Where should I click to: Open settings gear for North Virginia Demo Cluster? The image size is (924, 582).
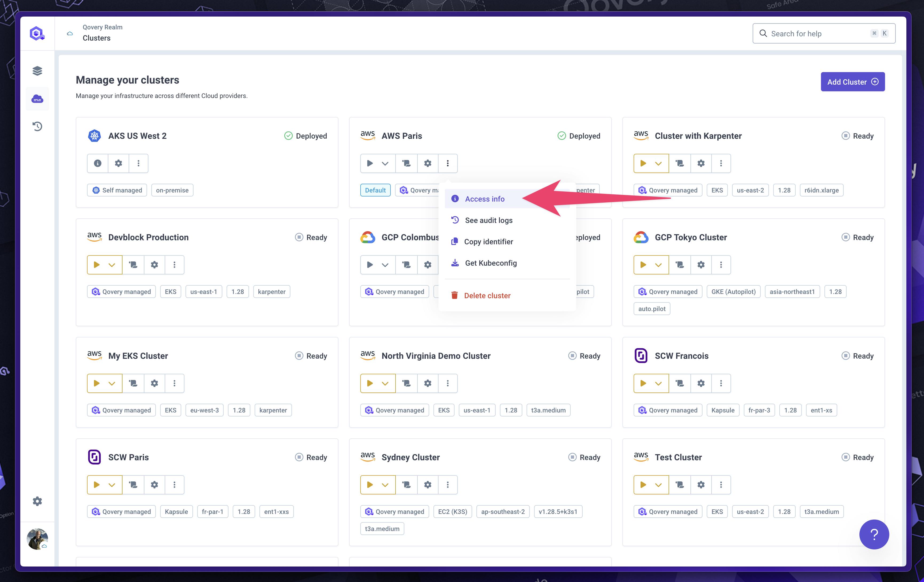428,383
